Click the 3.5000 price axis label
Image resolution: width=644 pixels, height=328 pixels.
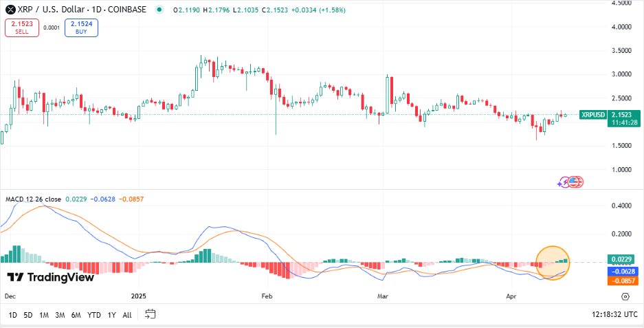(621, 51)
